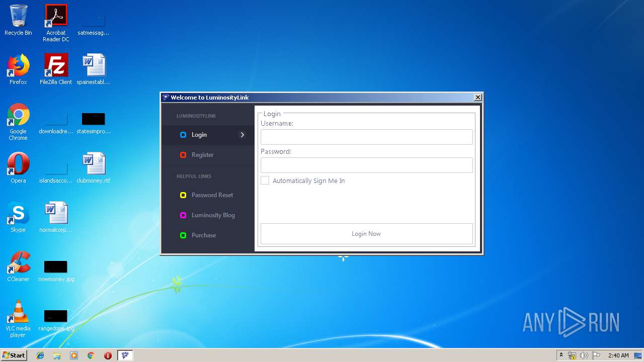Select the clubmoney.rtf document icon
644x362 pixels.
click(94, 168)
